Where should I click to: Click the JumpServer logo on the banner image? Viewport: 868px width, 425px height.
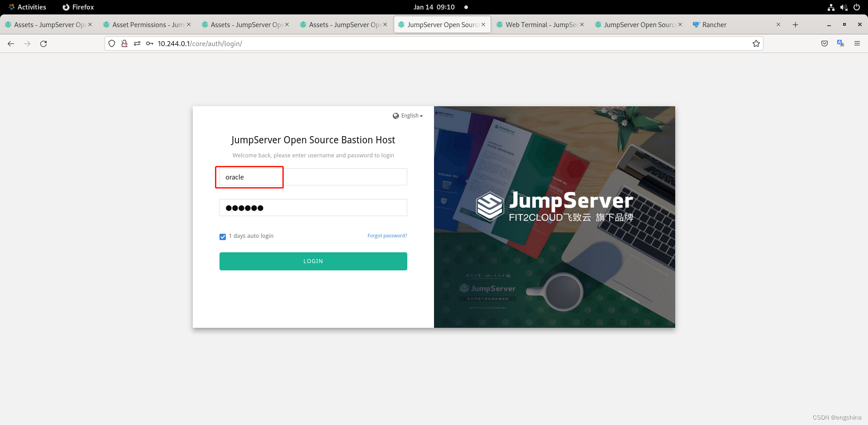click(555, 207)
